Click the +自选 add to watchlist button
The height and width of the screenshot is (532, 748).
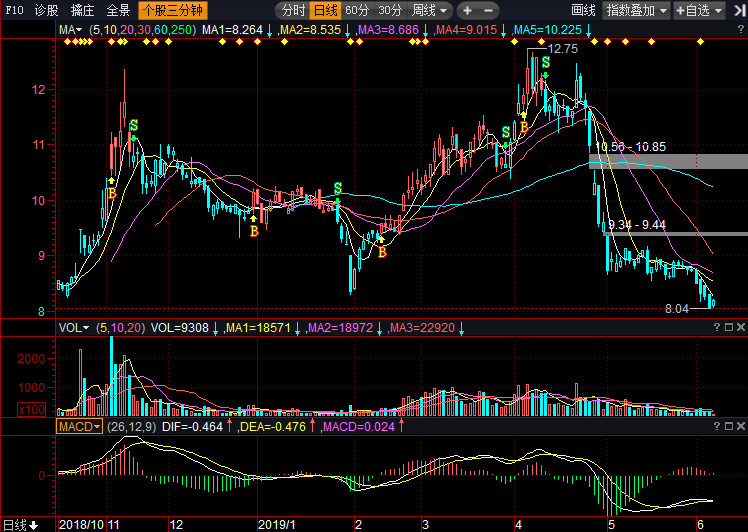click(x=709, y=10)
